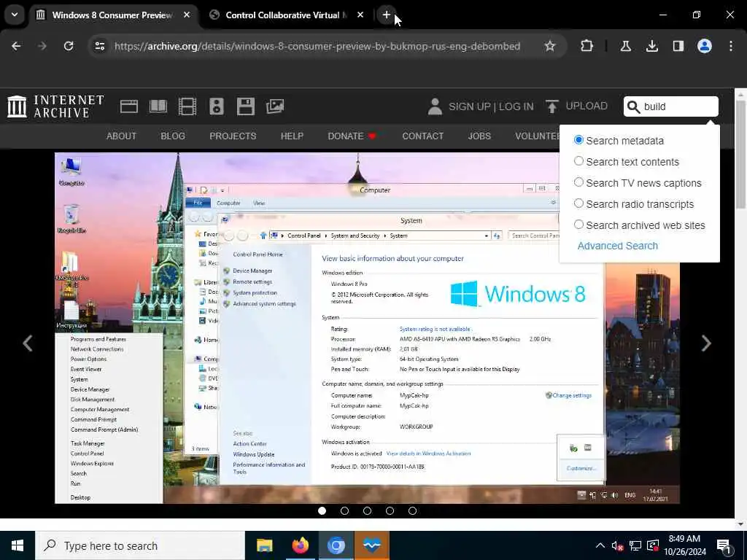View site information icon in address bar

click(99, 46)
